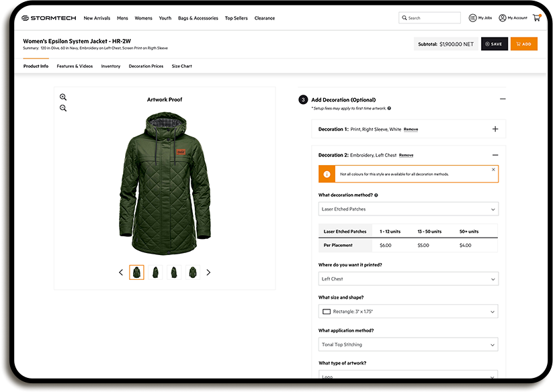Select the second jacket thumbnail
Image resolution: width=553 pixels, height=392 pixels.
(x=155, y=273)
